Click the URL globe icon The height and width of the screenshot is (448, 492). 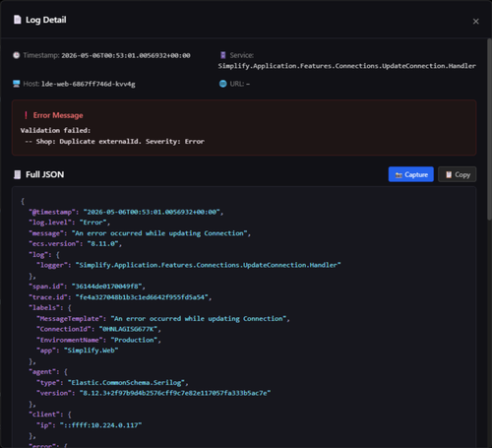222,84
